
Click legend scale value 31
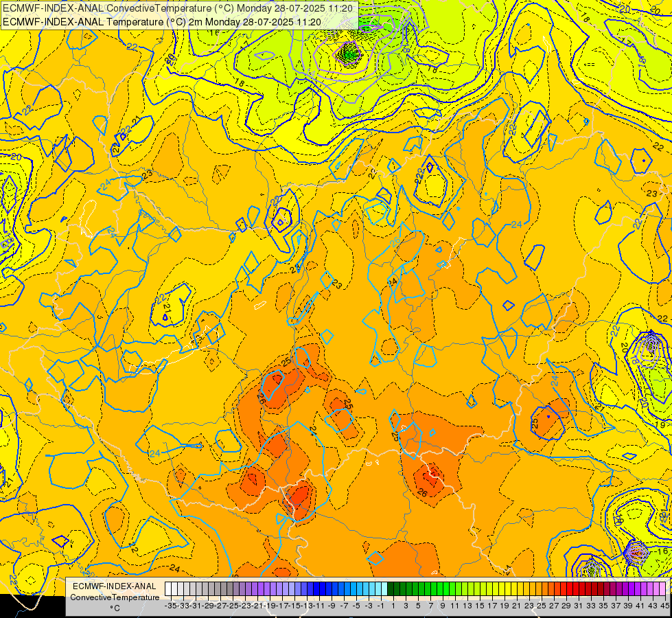[x=579, y=606]
